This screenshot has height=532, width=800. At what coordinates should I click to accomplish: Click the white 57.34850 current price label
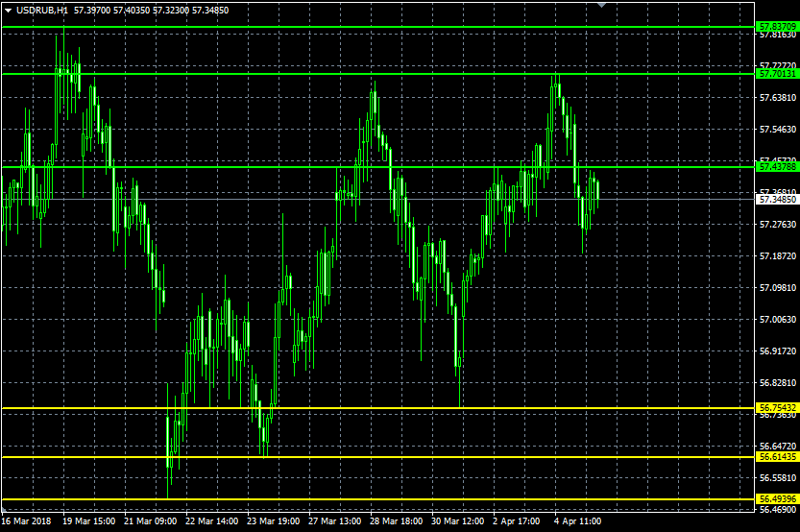click(x=777, y=199)
